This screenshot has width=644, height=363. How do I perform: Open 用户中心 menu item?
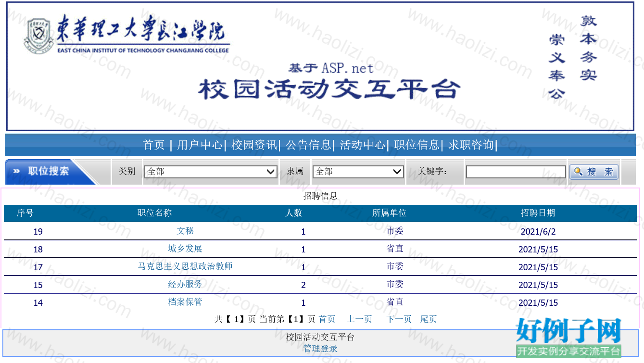pyautogui.click(x=200, y=145)
